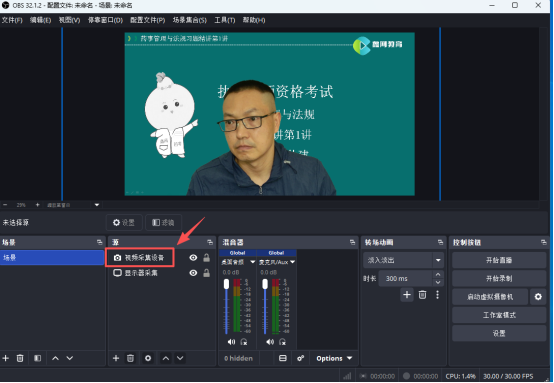Add a new source with plus icon
Screen dimensions: 554x383
coord(116,358)
